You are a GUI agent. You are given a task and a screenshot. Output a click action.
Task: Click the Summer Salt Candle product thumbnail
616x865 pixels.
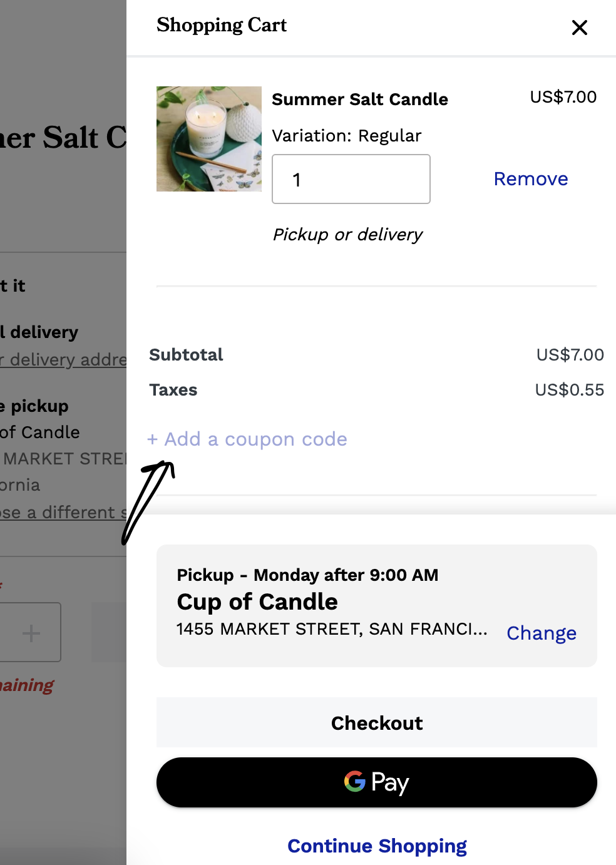[x=209, y=139]
